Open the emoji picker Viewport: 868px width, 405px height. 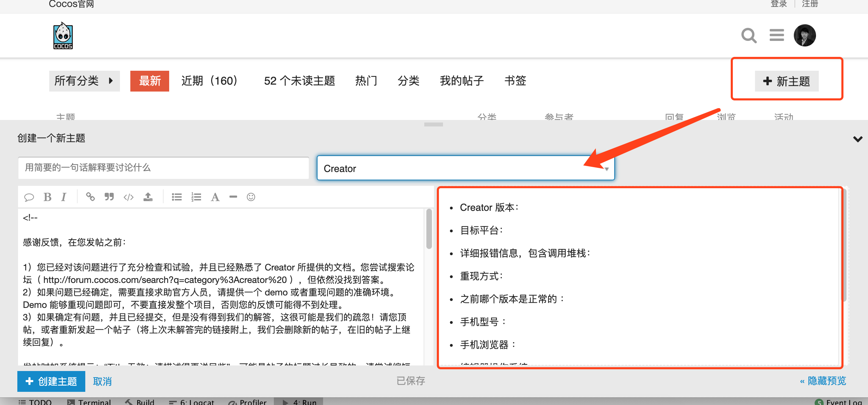(251, 197)
